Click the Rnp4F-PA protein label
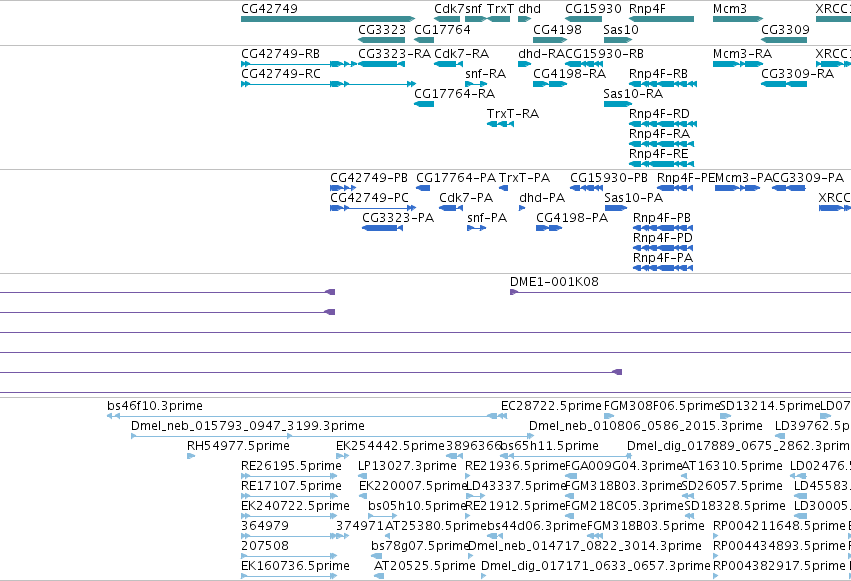The image size is (851, 581). (x=663, y=258)
